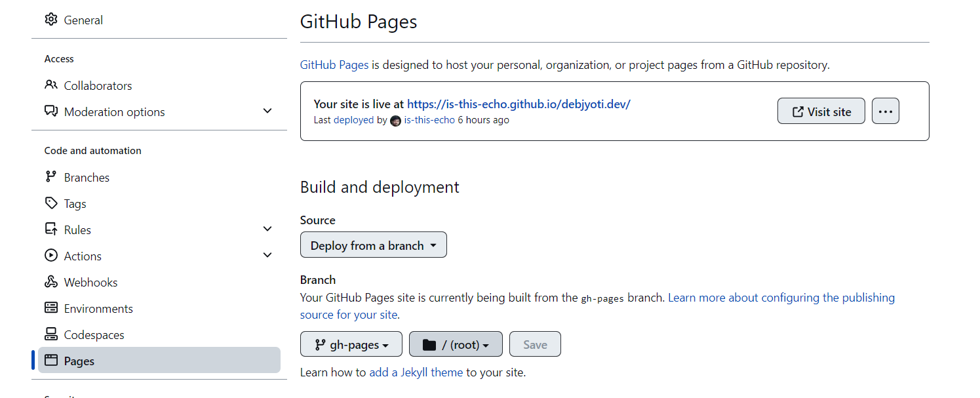This screenshot has height=398, width=980.
Task: Expand the Actions section chevron
Action: (267, 256)
